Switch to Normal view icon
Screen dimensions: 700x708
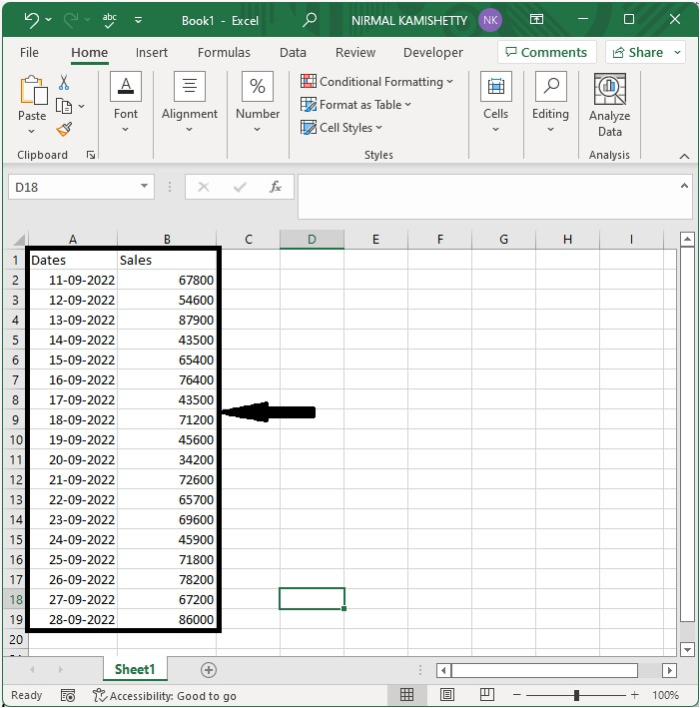[x=406, y=695]
